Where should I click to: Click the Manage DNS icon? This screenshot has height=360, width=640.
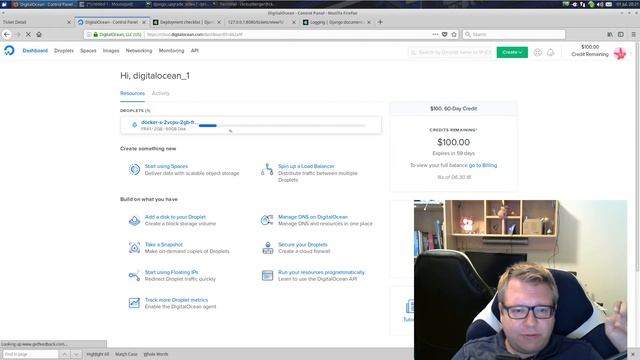pyautogui.click(x=267, y=220)
